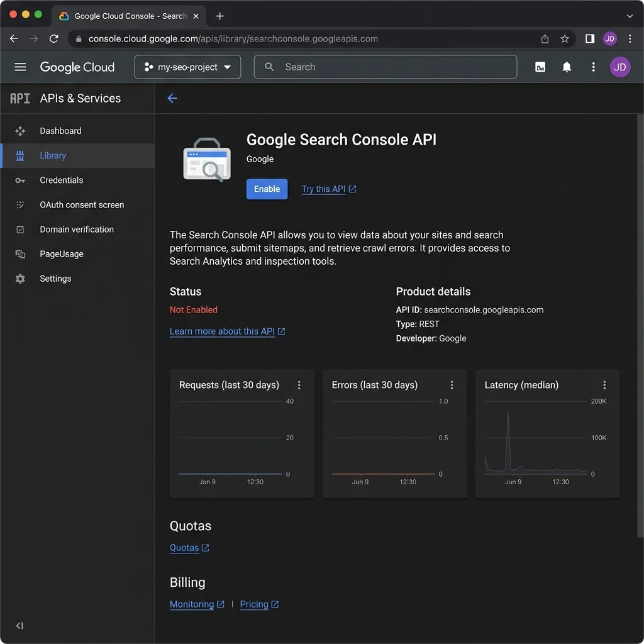644x644 pixels.
Task: Click the Credentials key icon
Action: (x=20, y=180)
